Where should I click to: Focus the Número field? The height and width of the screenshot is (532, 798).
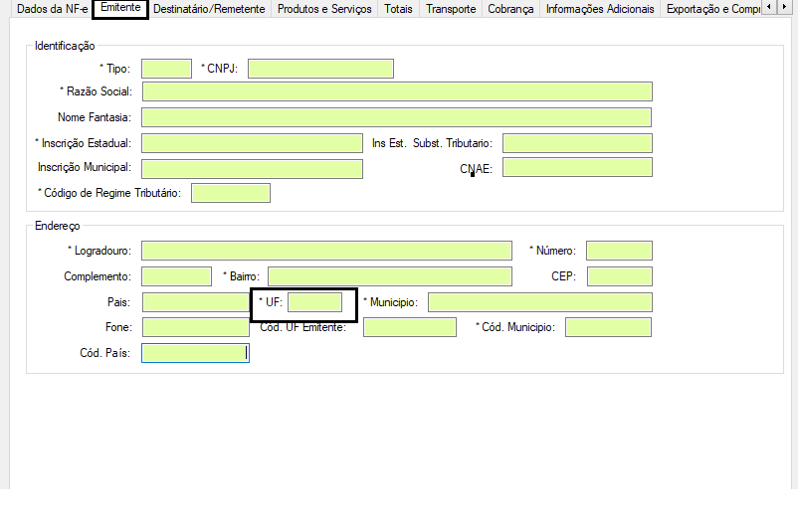pos(619,251)
